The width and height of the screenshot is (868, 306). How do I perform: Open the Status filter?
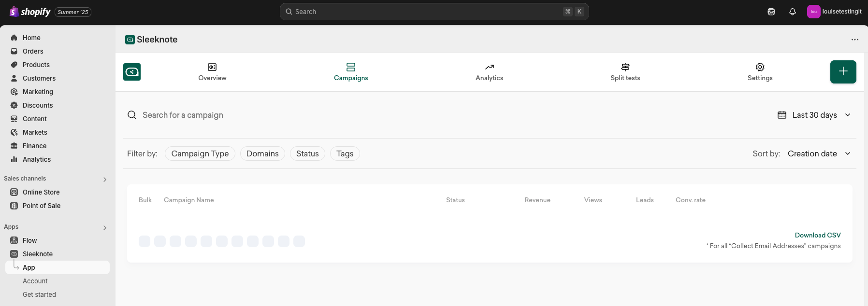point(307,153)
